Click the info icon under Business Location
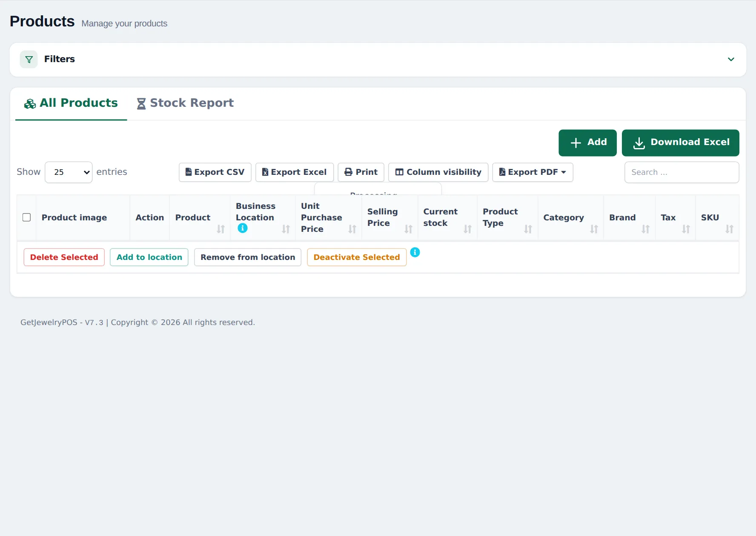This screenshot has width=756, height=536. [243, 228]
